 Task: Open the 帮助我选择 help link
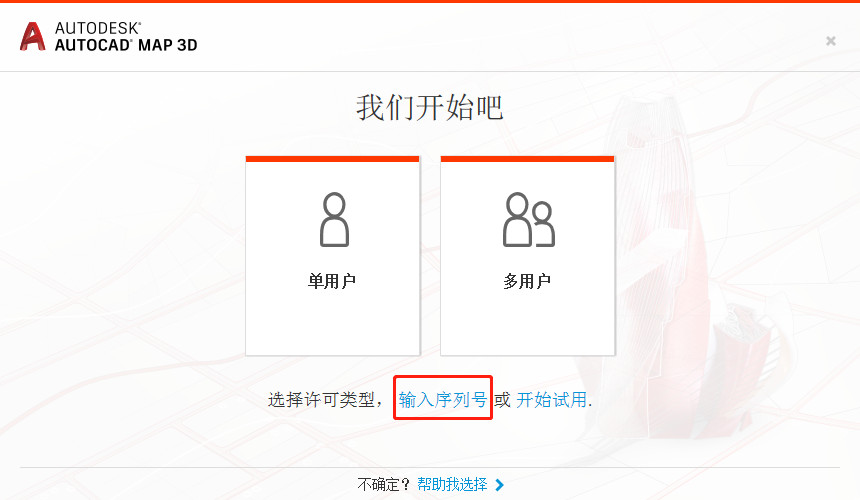pyautogui.click(x=452, y=485)
